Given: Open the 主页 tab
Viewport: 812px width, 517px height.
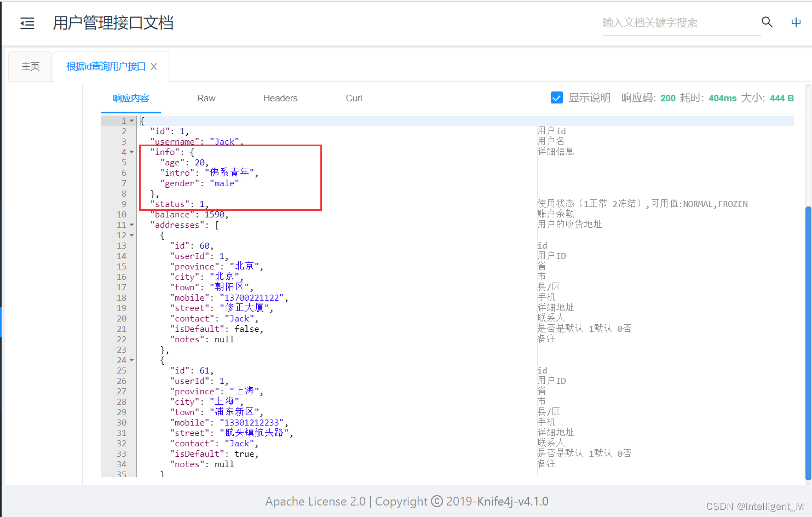Looking at the screenshot, I should (x=30, y=66).
